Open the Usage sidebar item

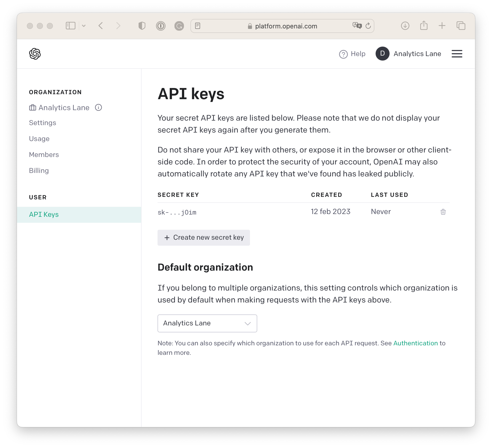tap(39, 139)
